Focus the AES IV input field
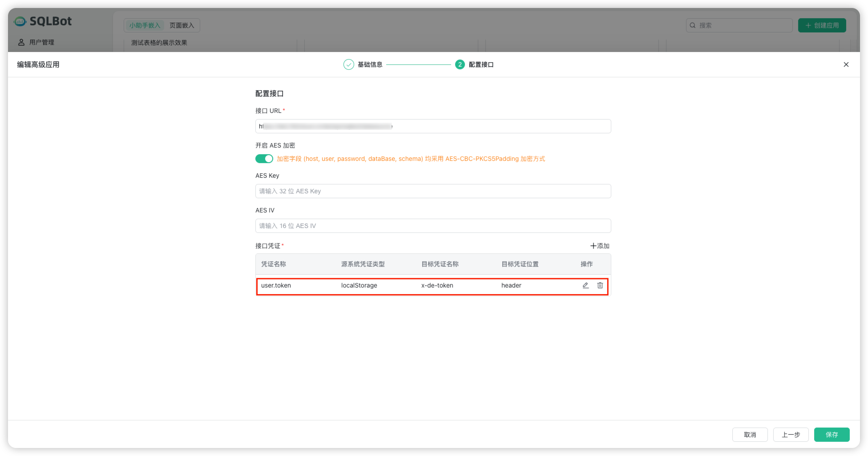 pyautogui.click(x=433, y=226)
